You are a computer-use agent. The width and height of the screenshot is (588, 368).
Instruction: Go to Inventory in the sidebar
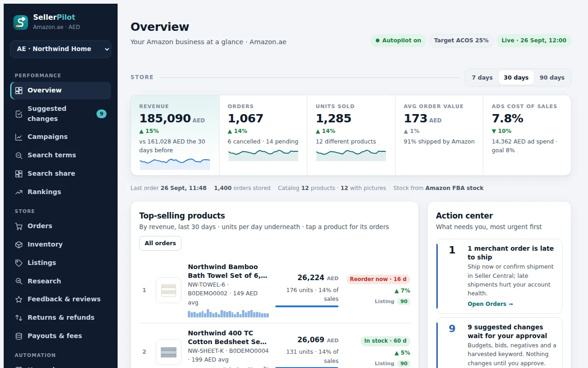pos(61,244)
